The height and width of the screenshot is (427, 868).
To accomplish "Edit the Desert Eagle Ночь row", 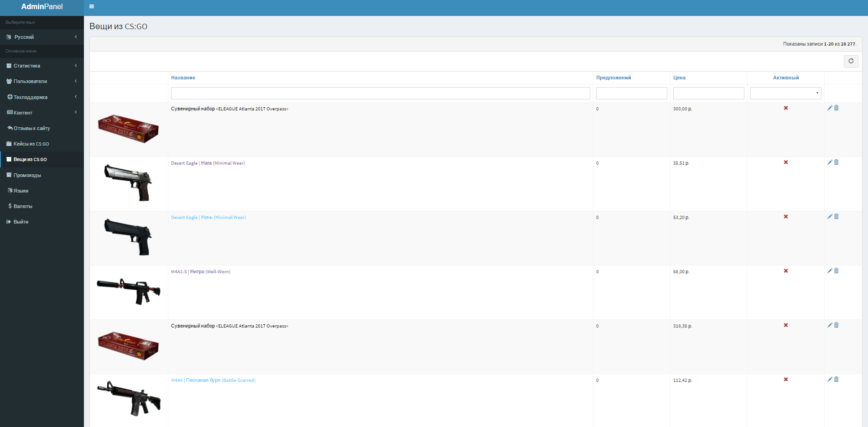I will point(830,217).
